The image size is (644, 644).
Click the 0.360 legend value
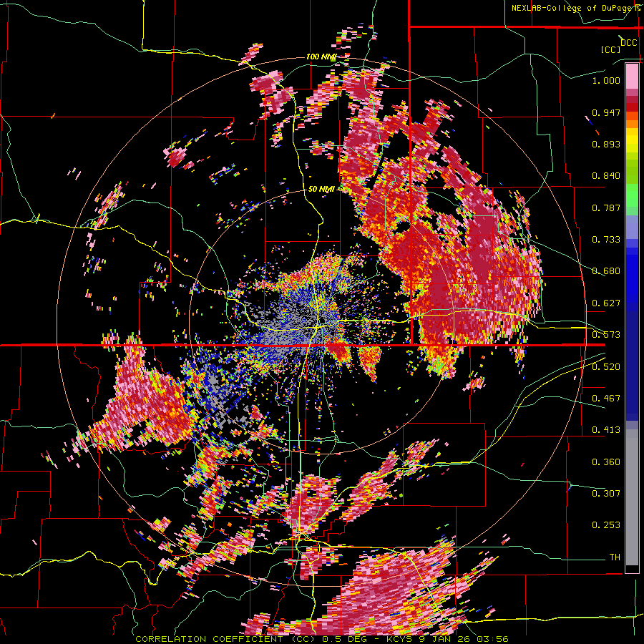(x=606, y=462)
